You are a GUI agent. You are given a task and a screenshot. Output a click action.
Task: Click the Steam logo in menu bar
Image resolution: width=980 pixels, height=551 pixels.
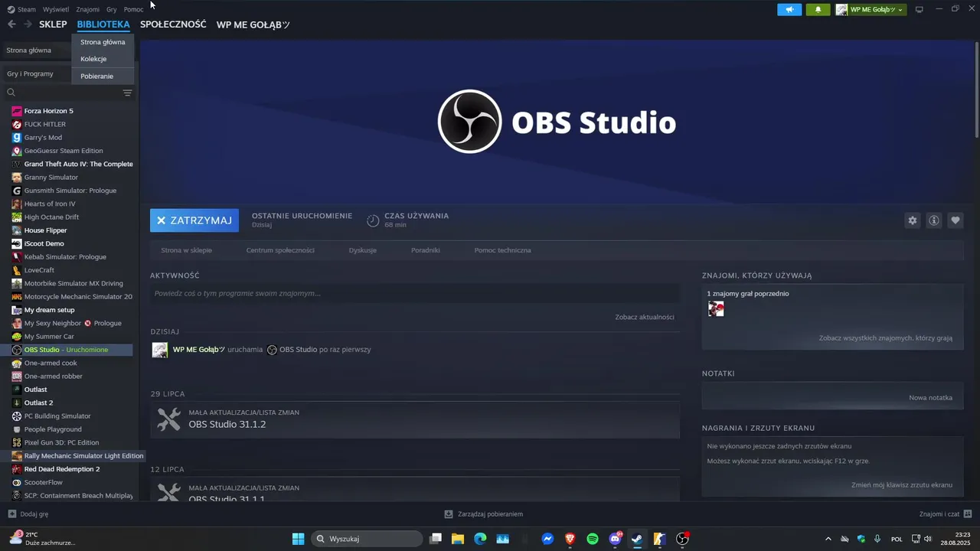pyautogui.click(x=11, y=9)
